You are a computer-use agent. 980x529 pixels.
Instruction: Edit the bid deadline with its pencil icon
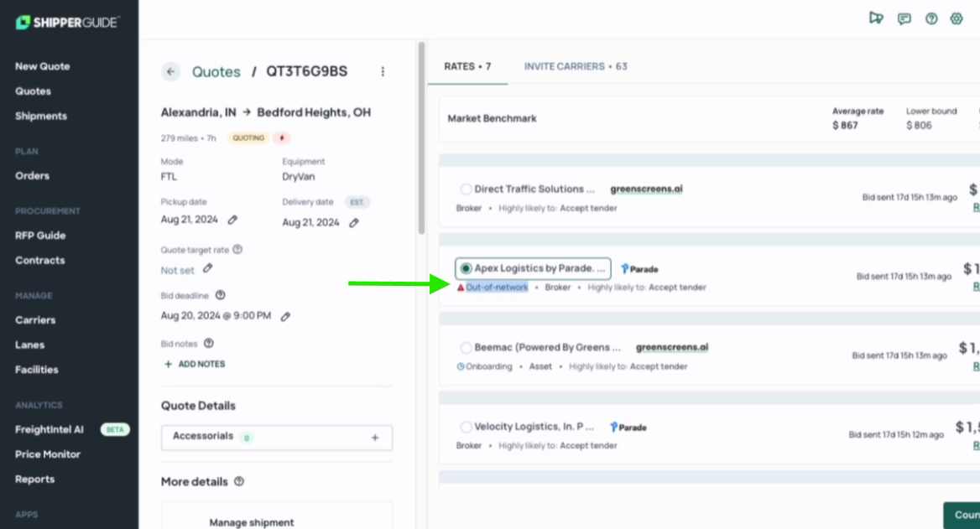(285, 317)
